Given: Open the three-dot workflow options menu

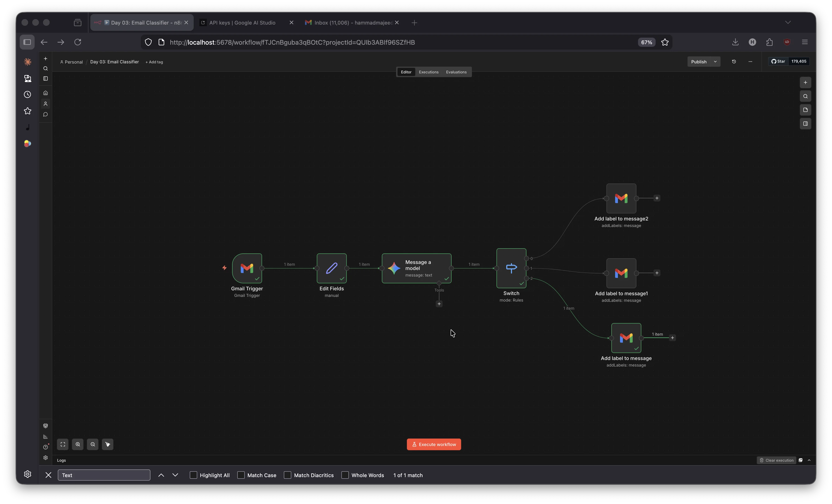Looking at the screenshot, I should (x=750, y=61).
